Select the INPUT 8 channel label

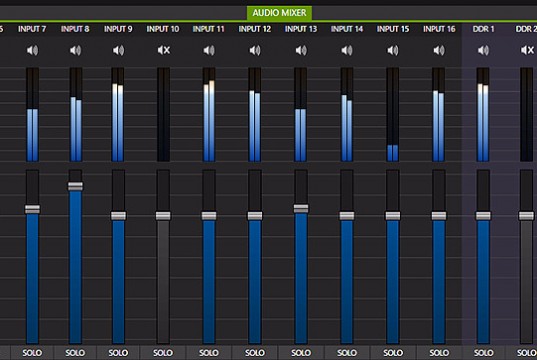pos(75,29)
